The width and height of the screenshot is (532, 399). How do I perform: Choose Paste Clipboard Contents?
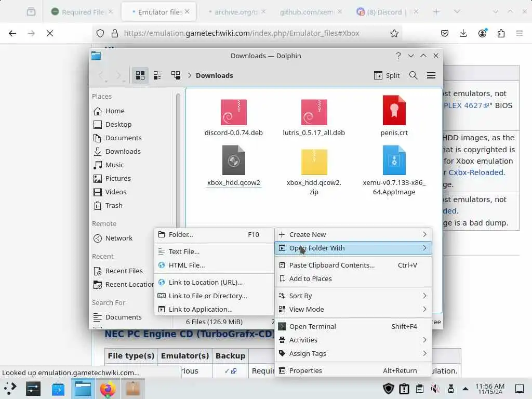coord(353,265)
